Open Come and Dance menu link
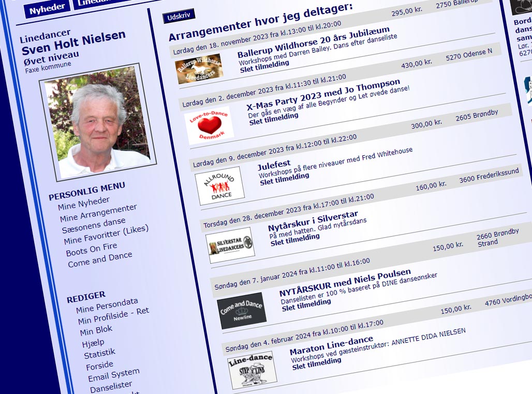532x394 pixels. point(100,259)
